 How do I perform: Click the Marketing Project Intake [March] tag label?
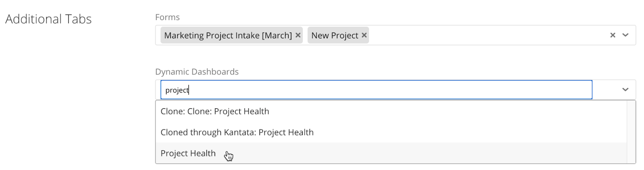click(228, 35)
